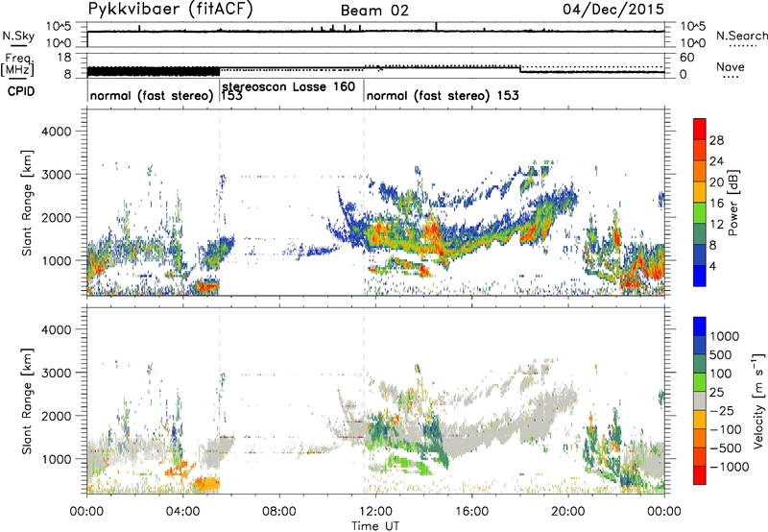The height and width of the screenshot is (532, 768).
Task: Click the '20:00' time axis tick label
Action: [568, 512]
